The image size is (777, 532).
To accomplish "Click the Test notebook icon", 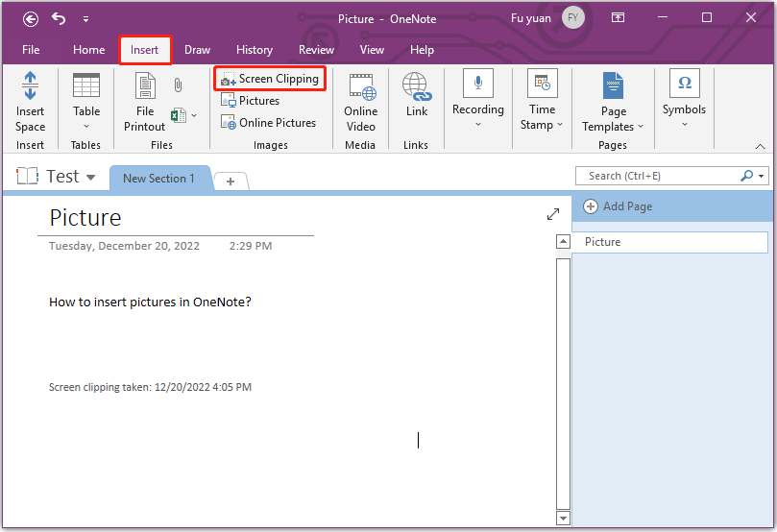I will click(27, 176).
